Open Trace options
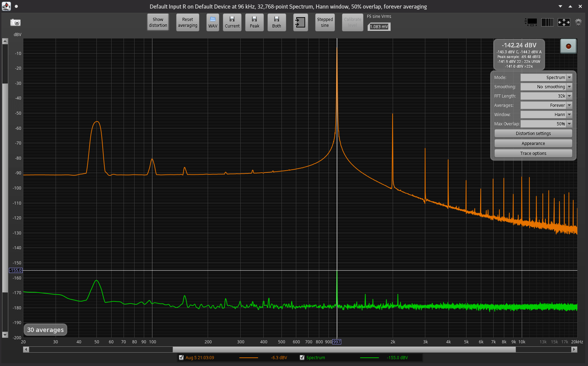Image resolution: width=588 pixels, height=366 pixels. coord(533,153)
